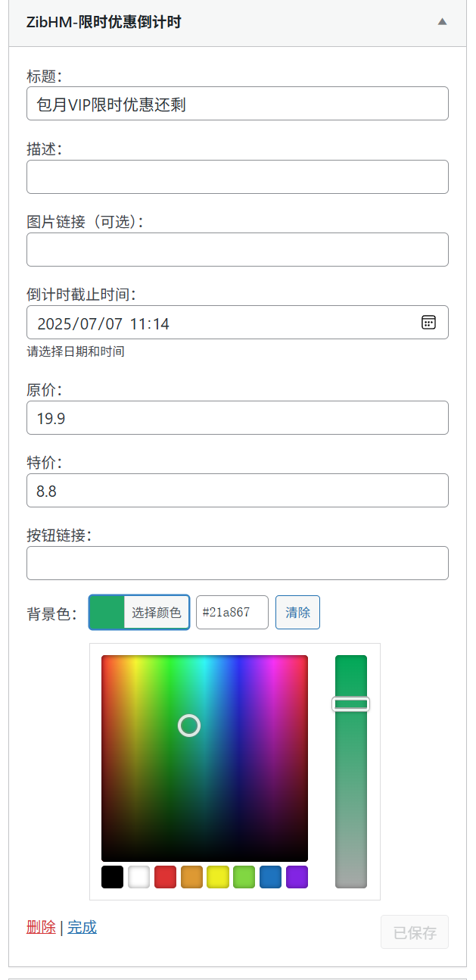Select the purple preset color swatch
476x980 pixels.
(x=297, y=876)
